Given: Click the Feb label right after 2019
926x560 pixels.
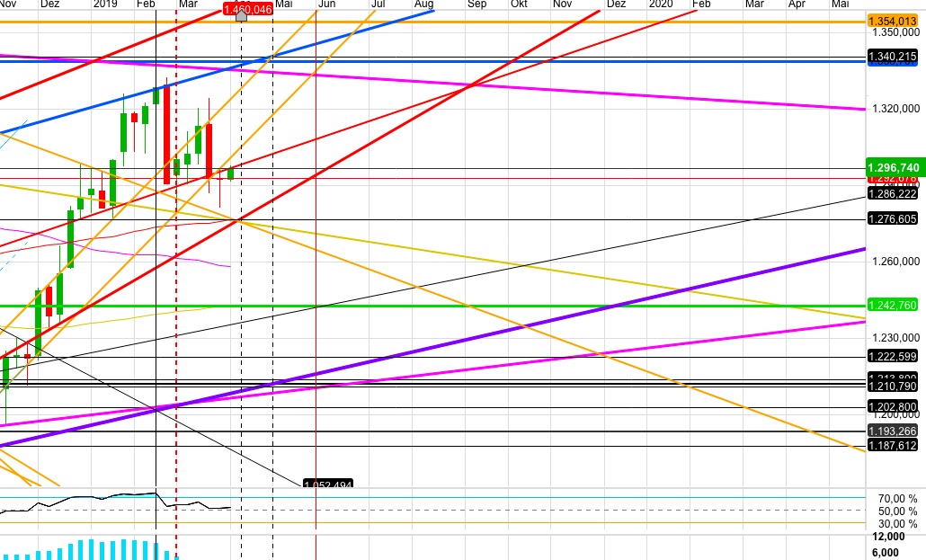Looking at the screenshot, I should 146,4.
